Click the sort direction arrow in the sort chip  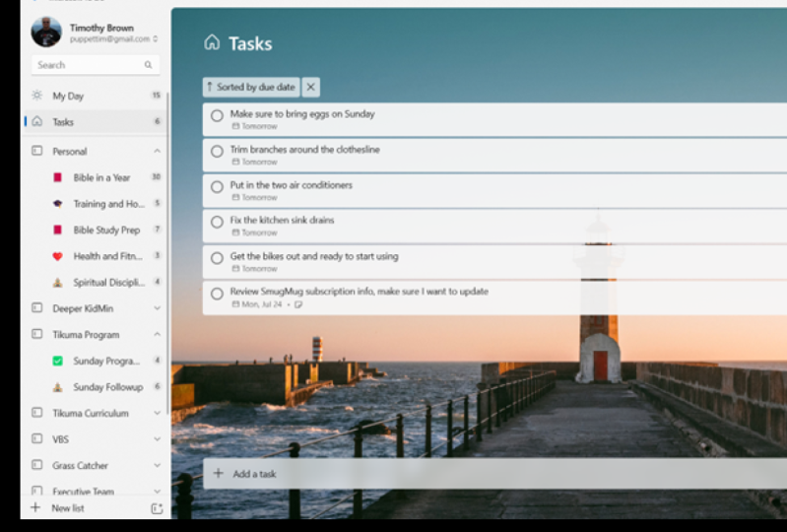point(209,87)
